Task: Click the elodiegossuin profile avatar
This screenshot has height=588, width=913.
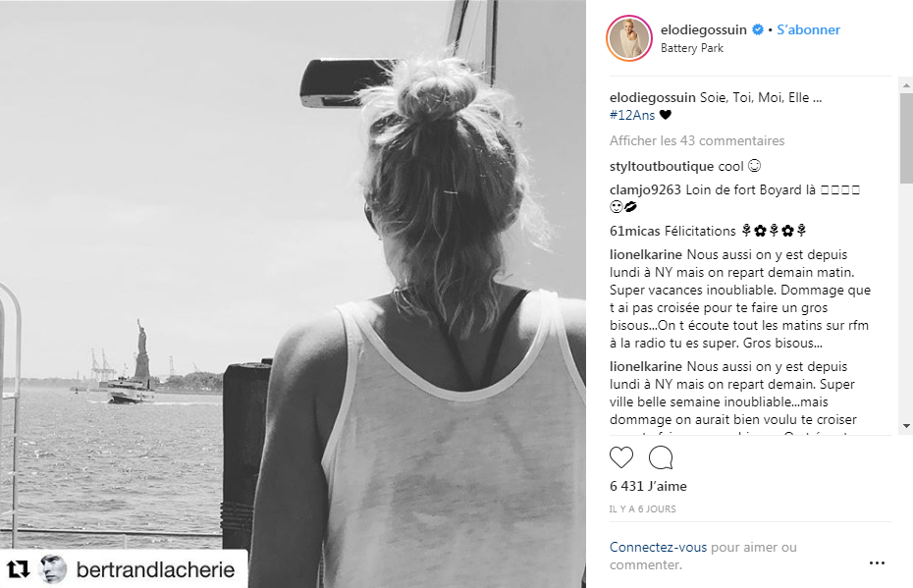Action: pos(629,38)
